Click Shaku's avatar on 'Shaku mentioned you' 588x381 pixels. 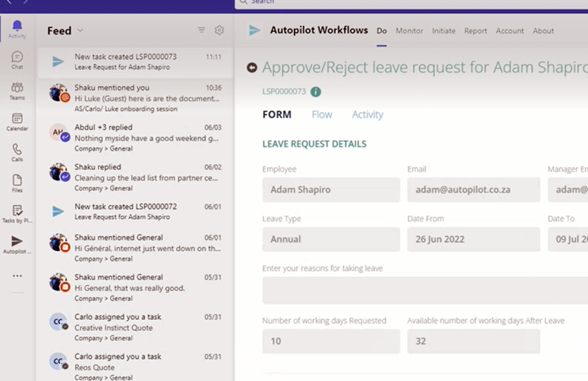58,93
